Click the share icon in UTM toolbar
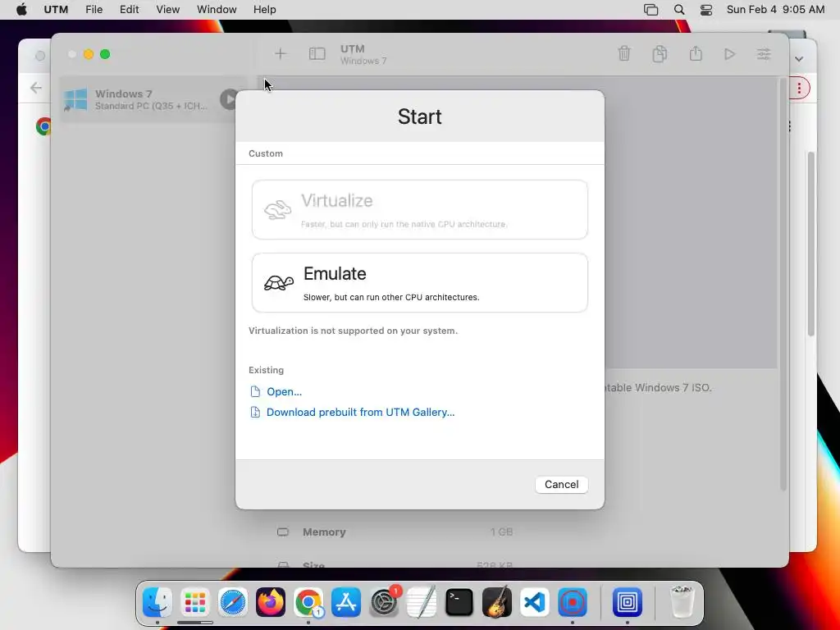 696,53
